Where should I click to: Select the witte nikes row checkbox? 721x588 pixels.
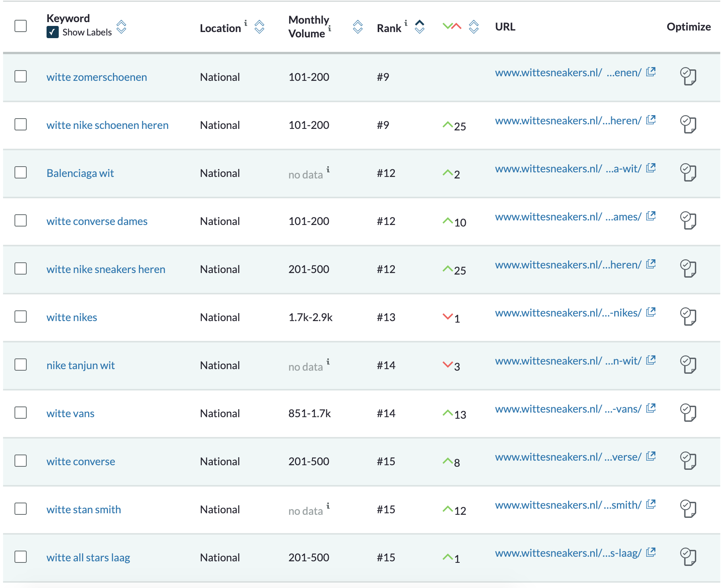click(21, 316)
